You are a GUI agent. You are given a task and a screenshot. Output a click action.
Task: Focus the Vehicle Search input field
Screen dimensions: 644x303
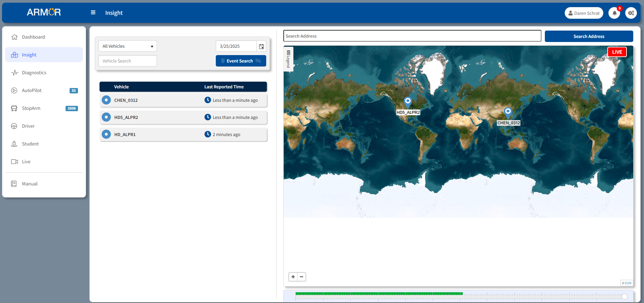(x=127, y=61)
